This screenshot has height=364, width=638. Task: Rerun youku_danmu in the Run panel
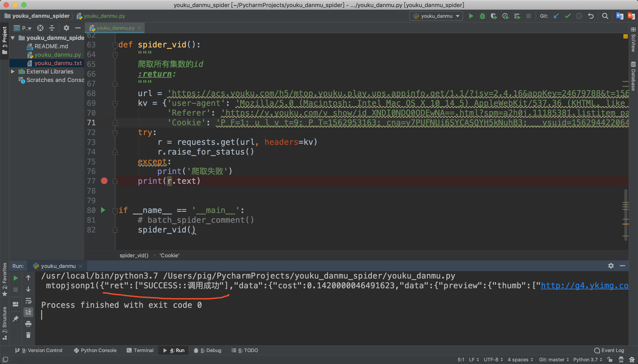pos(16,278)
